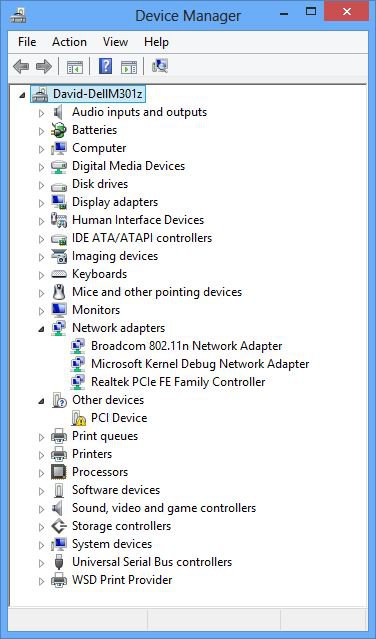
Task: Click the blue Help question-mark toolbar icon
Action: tap(106, 66)
